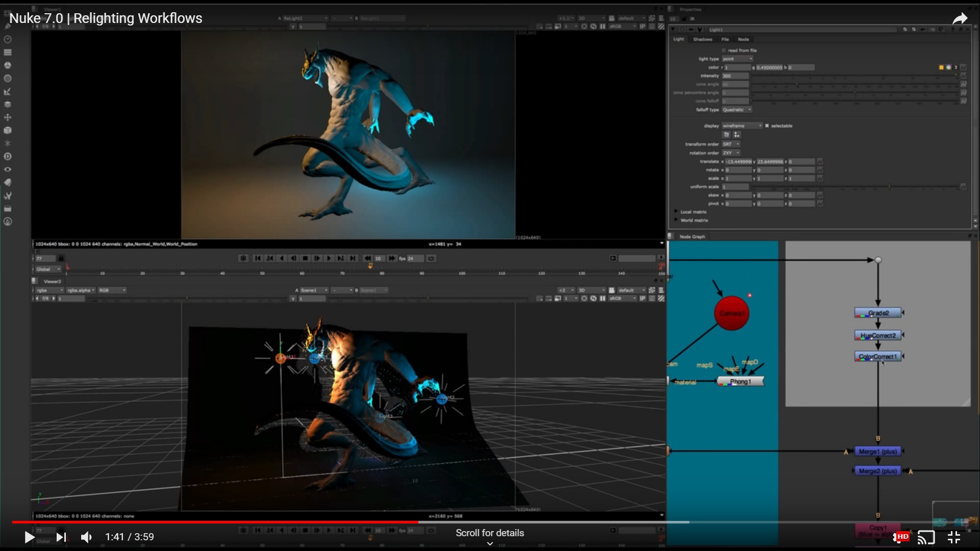Image resolution: width=980 pixels, height=551 pixels.
Task: Jump to first frame in top viewer timeline
Action: click(x=258, y=258)
